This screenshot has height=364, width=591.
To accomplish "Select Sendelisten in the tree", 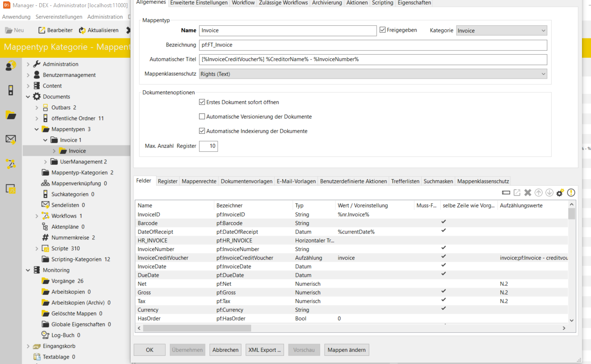I will tap(68, 205).
